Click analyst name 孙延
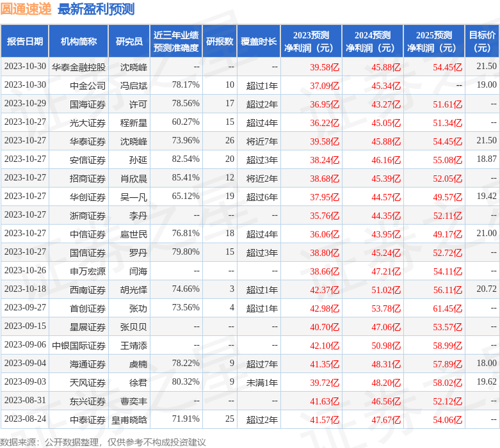Screen dimensions: 500x448 point(138,159)
